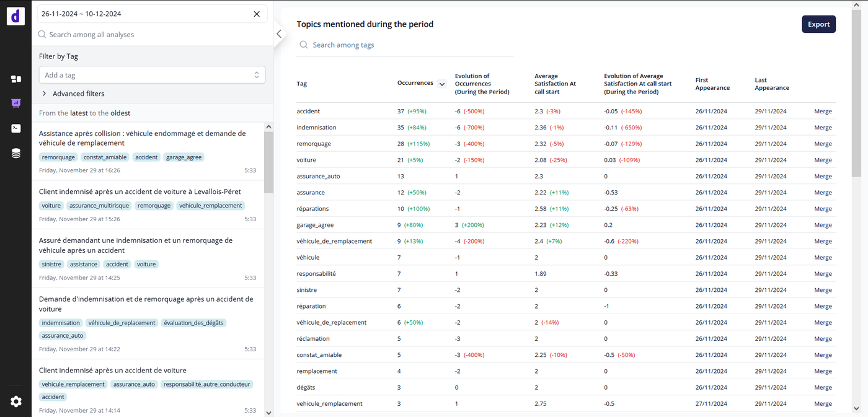This screenshot has height=417, width=868.
Task: Click Merge for the accident tag row
Action: (823, 112)
